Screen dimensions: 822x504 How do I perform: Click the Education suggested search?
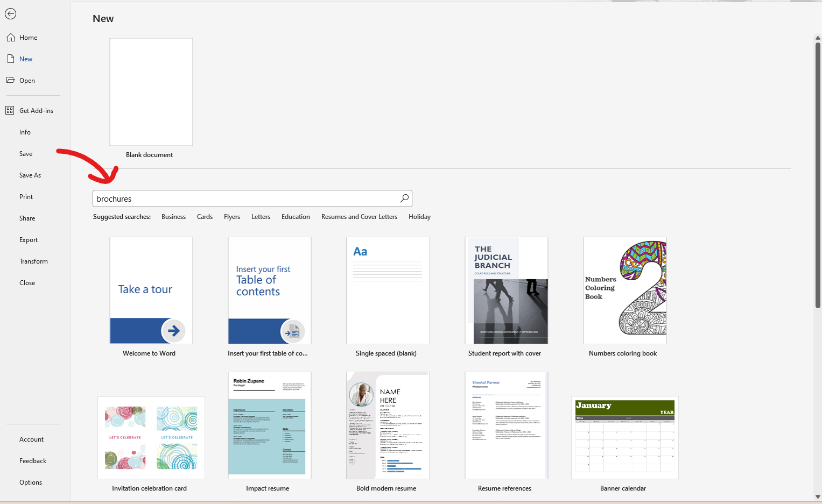pyautogui.click(x=296, y=216)
